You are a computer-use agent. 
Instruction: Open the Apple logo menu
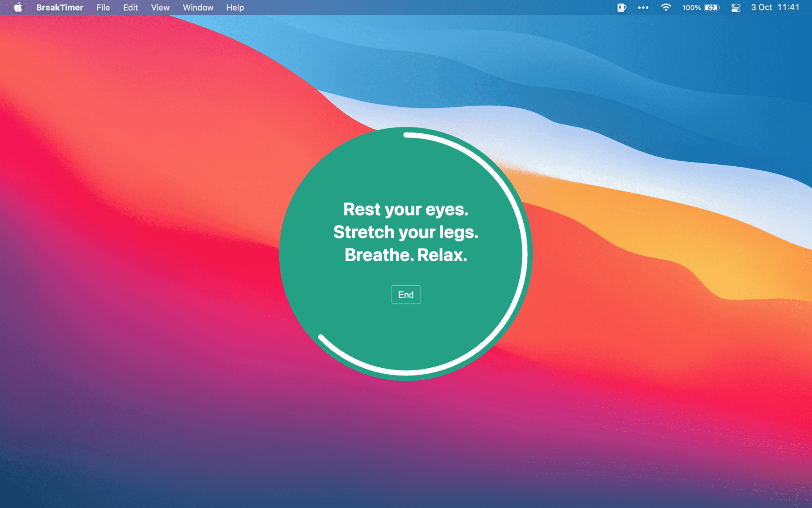(18, 8)
